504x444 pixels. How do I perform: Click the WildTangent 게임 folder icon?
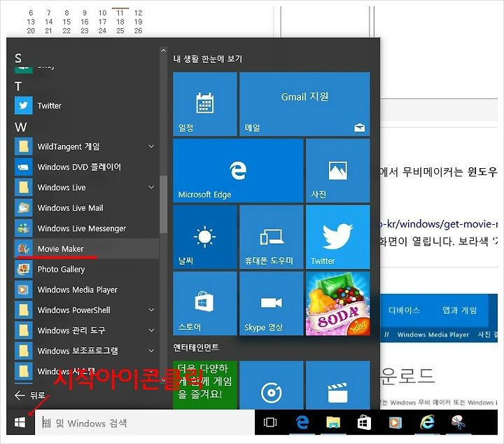click(x=24, y=146)
